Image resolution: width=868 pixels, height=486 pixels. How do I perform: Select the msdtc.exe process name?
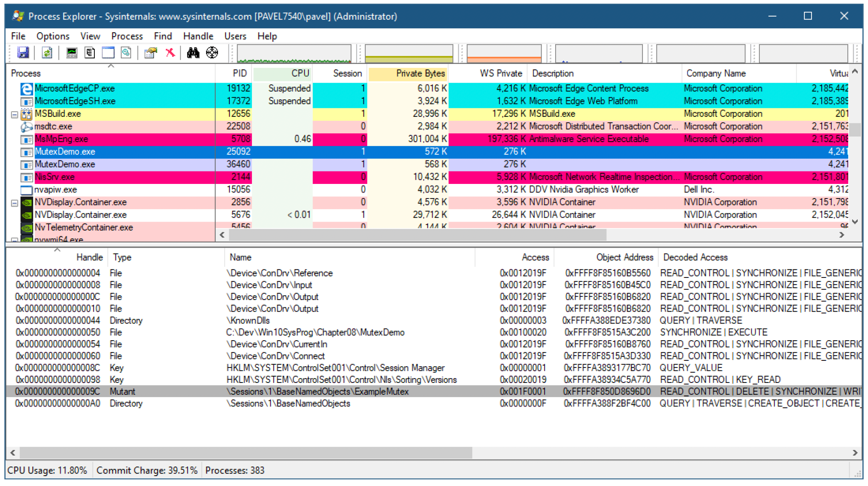53,127
